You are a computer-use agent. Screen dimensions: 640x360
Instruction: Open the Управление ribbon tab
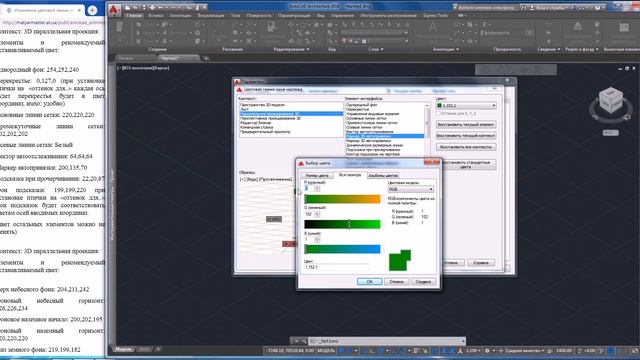[x=342, y=16]
